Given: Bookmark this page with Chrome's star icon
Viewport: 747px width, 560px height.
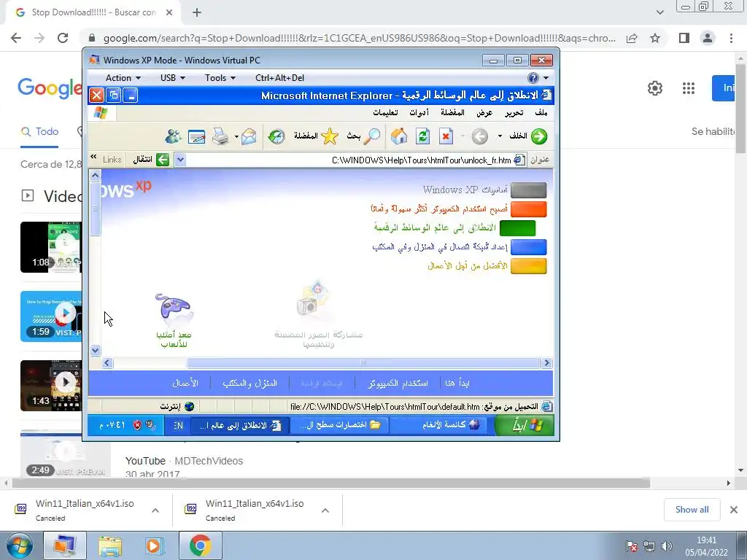Looking at the screenshot, I should [x=655, y=38].
